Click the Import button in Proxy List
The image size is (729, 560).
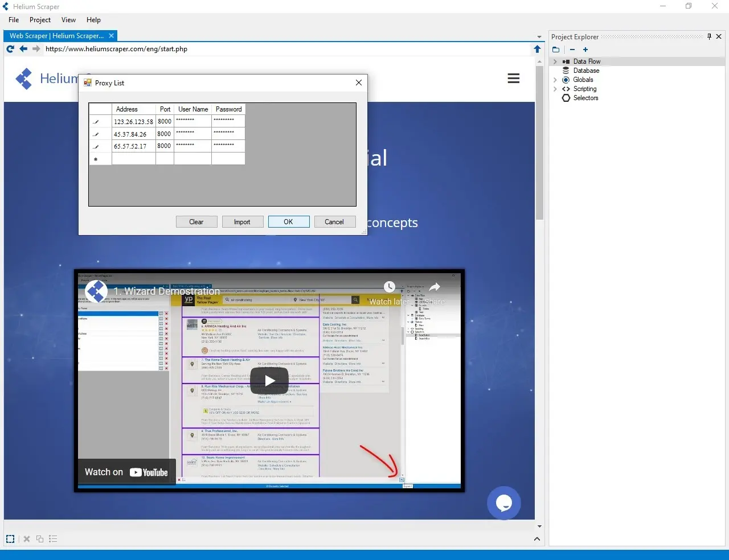click(242, 222)
